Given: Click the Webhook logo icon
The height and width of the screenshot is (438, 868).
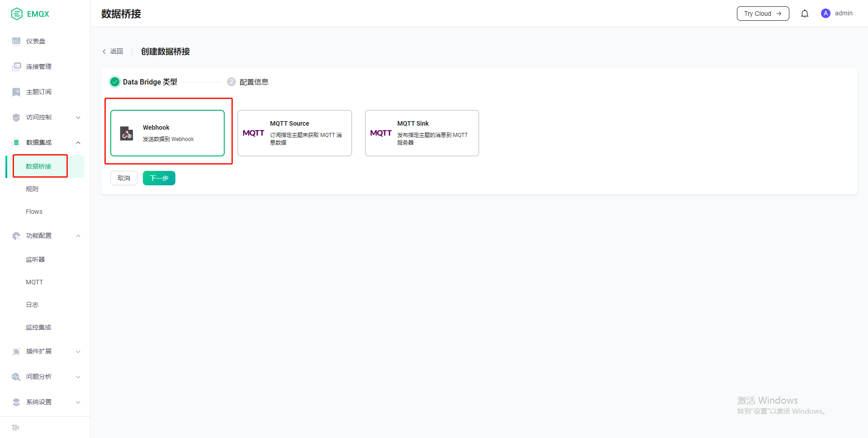Looking at the screenshot, I should point(127,133).
